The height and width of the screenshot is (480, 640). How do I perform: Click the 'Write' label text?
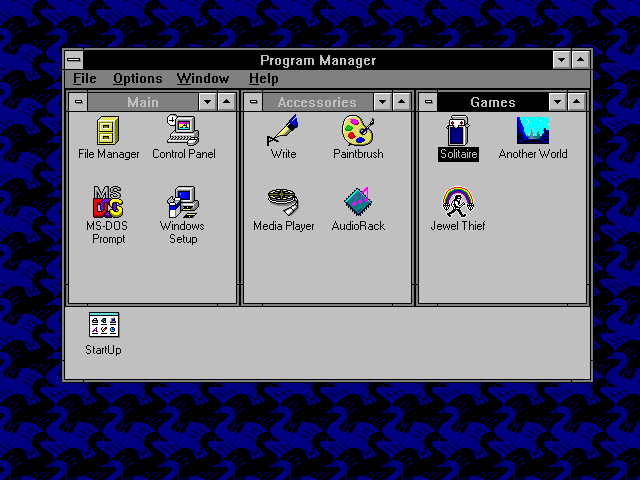283,154
